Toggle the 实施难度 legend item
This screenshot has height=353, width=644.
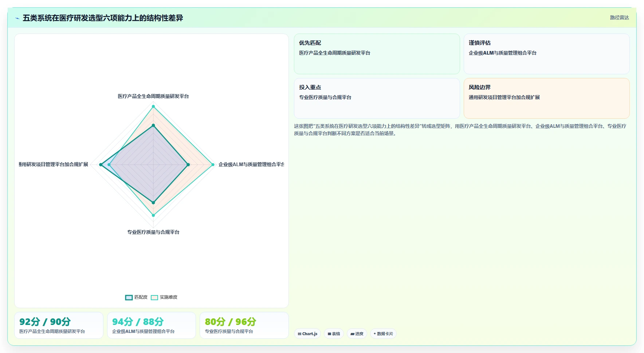164,297
